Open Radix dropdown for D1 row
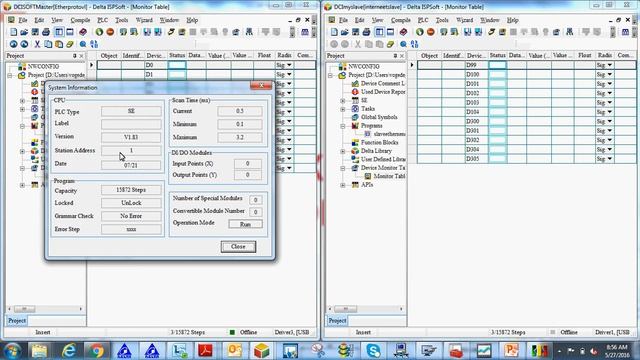This screenshot has width=640, height=360. tap(289, 74)
